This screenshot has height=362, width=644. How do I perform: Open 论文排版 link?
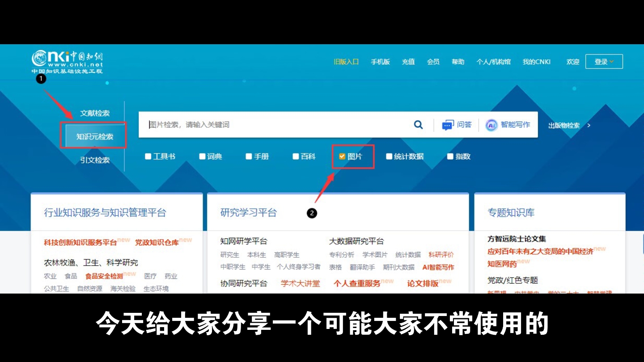click(423, 283)
